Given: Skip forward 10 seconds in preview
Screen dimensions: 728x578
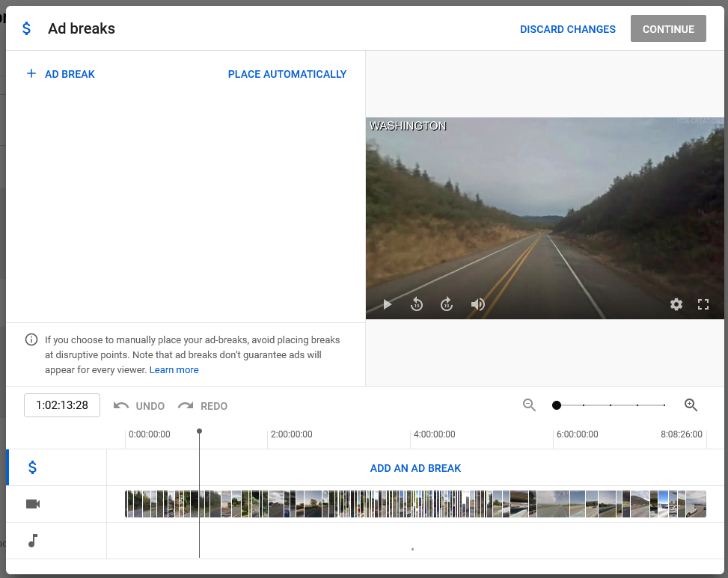Looking at the screenshot, I should tap(447, 304).
